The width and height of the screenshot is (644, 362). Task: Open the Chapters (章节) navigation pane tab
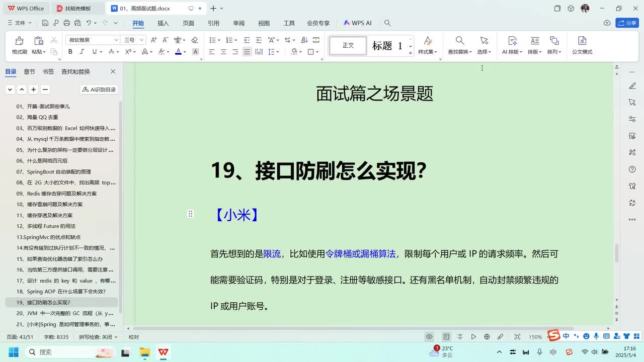29,71
